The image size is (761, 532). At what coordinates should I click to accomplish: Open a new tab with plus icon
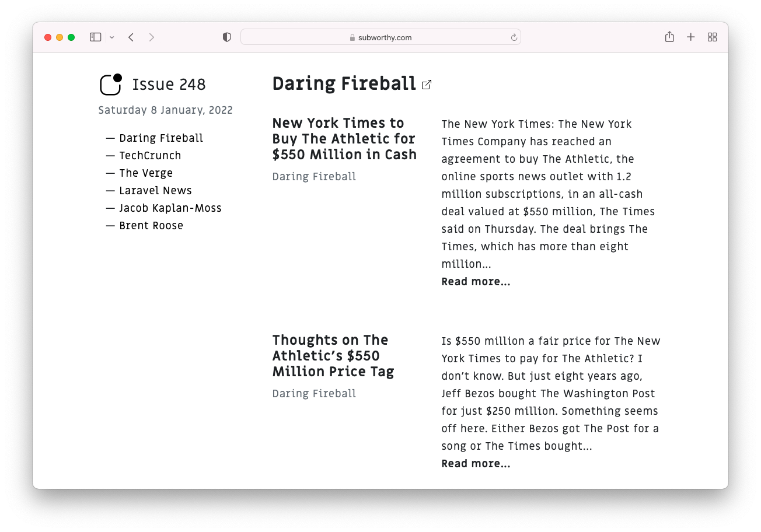coord(691,37)
